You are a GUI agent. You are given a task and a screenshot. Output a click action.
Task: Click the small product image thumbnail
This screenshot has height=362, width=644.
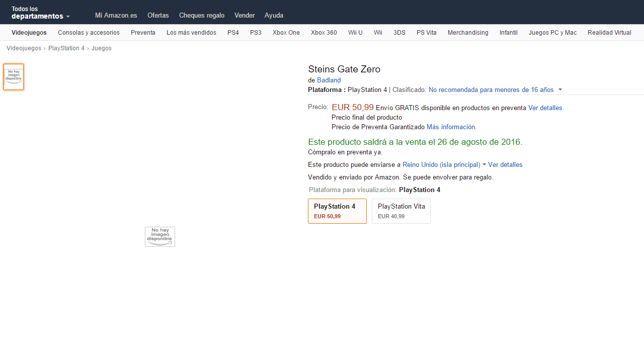point(14,77)
